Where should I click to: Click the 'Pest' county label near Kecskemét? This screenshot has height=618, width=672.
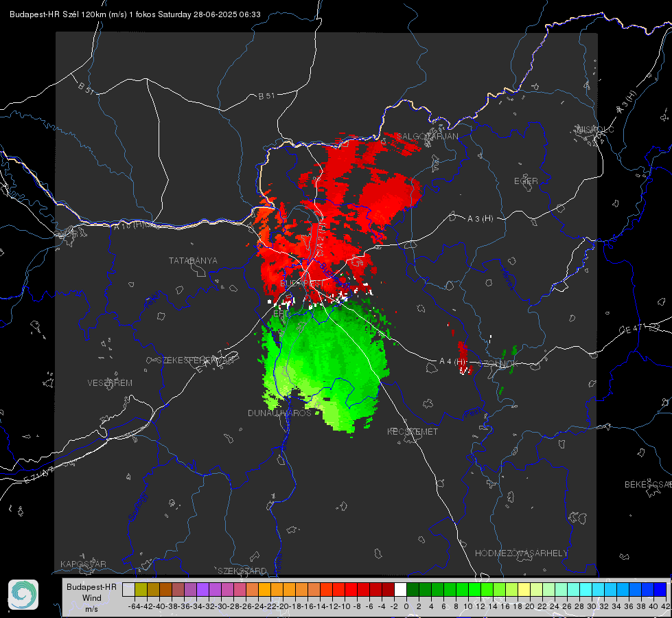[x=473, y=413]
